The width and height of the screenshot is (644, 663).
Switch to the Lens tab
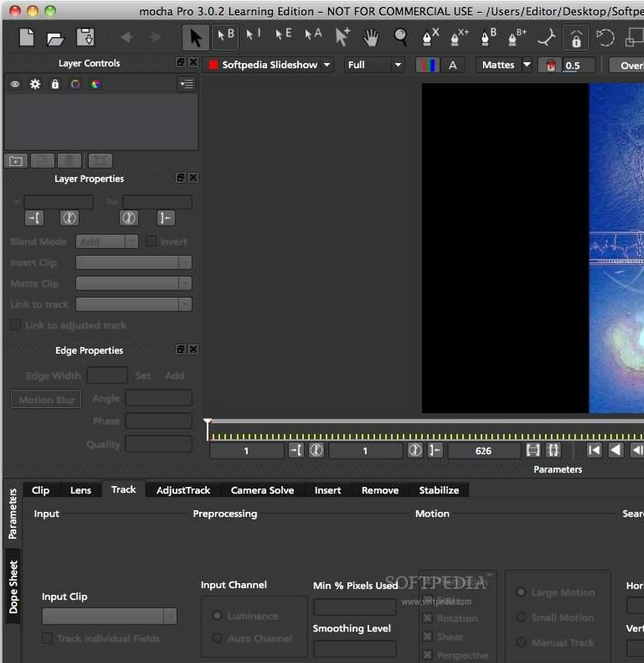click(x=81, y=490)
